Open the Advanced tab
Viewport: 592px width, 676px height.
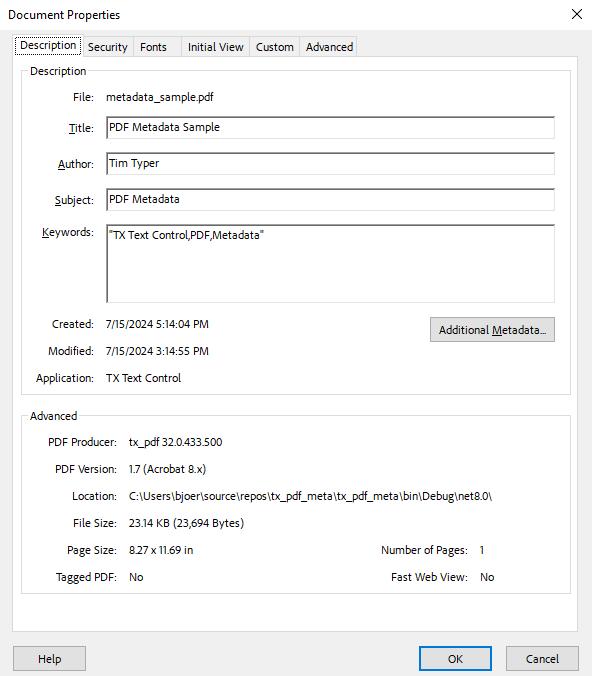[329, 47]
